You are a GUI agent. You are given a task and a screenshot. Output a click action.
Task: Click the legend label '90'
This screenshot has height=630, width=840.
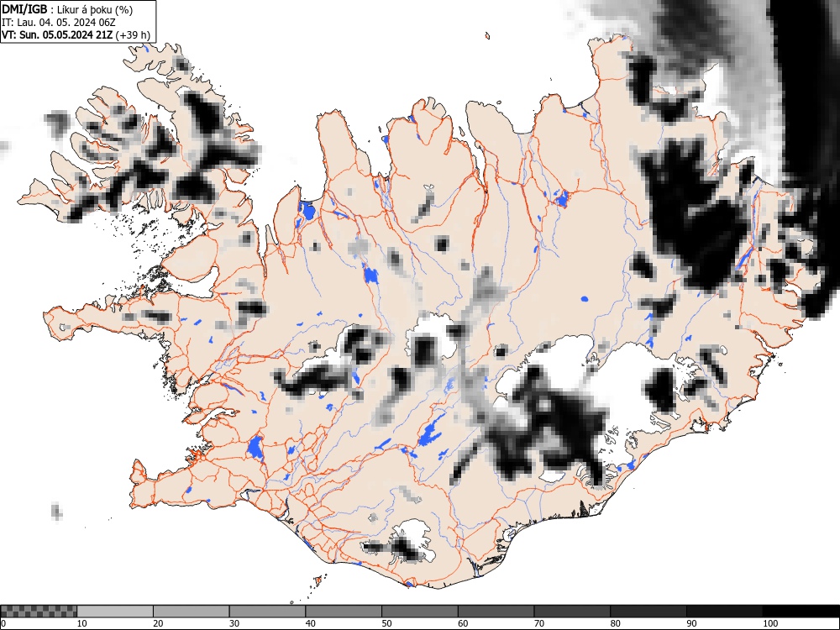[691, 623]
